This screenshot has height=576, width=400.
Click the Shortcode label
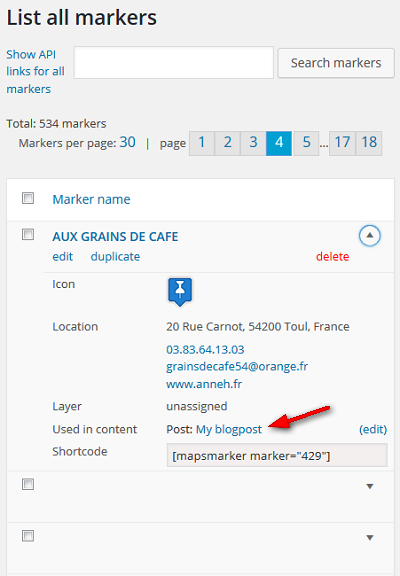pyautogui.click(x=80, y=451)
